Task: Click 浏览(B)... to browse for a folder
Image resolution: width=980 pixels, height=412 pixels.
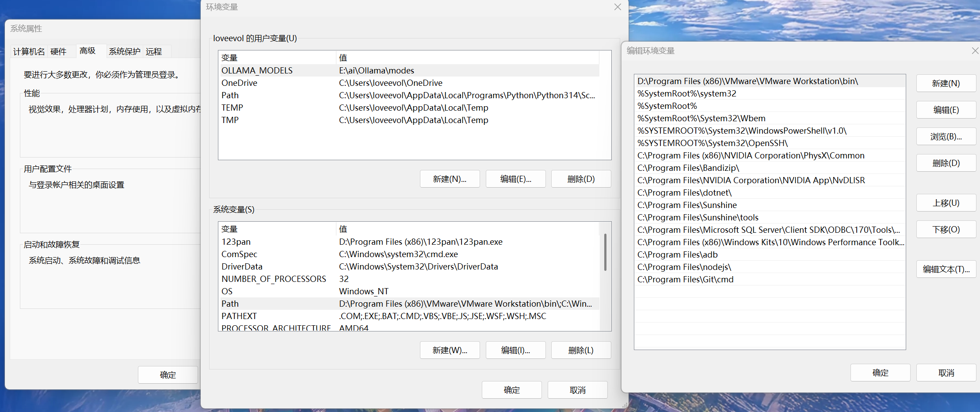Action: point(946,137)
